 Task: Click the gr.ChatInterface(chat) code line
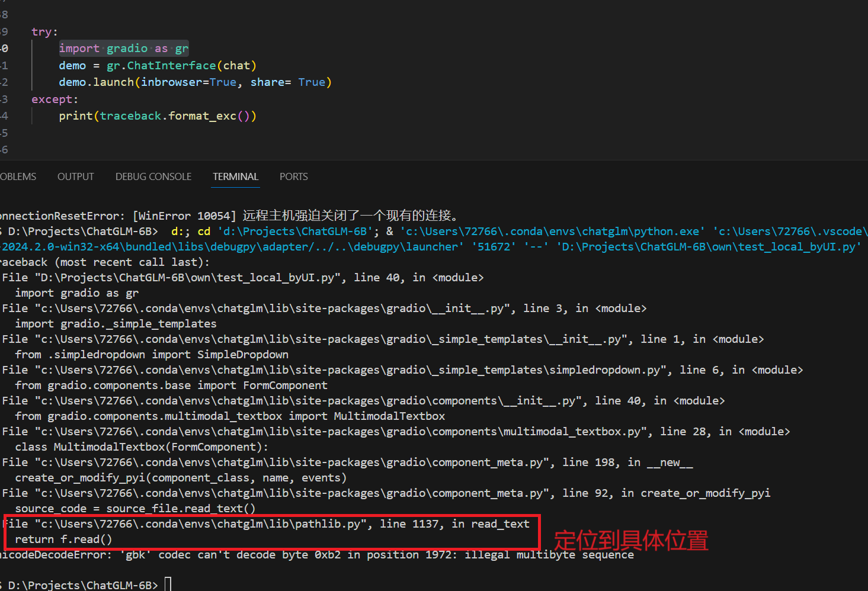click(157, 66)
